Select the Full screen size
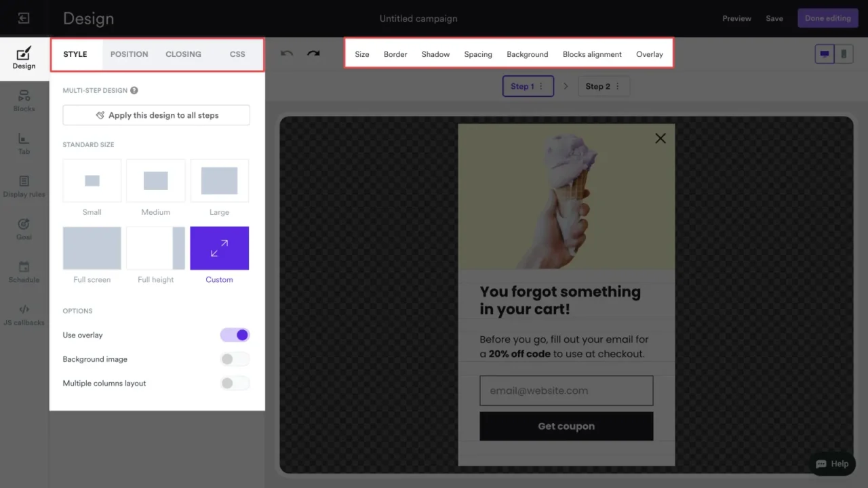The height and width of the screenshot is (488, 868). coord(92,248)
